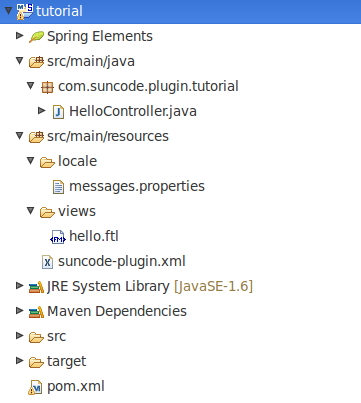361x403 pixels.
Task: Collapse the src/main/java source folder
Action: point(20,61)
